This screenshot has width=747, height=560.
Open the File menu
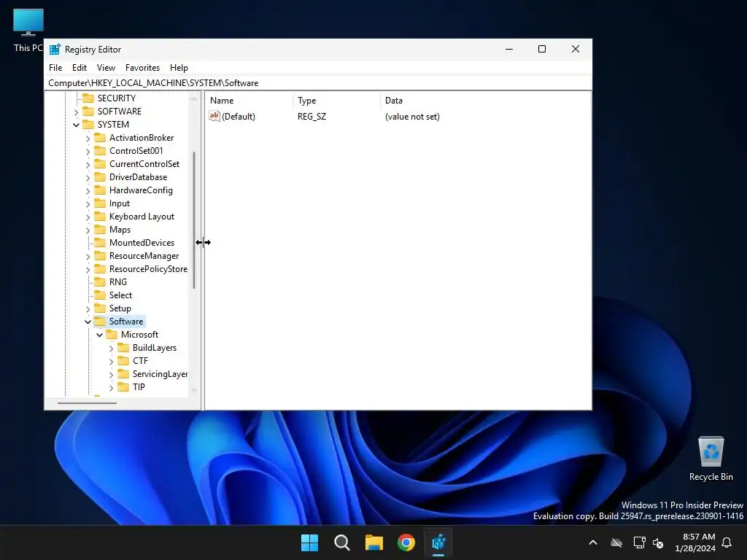point(55,68)
